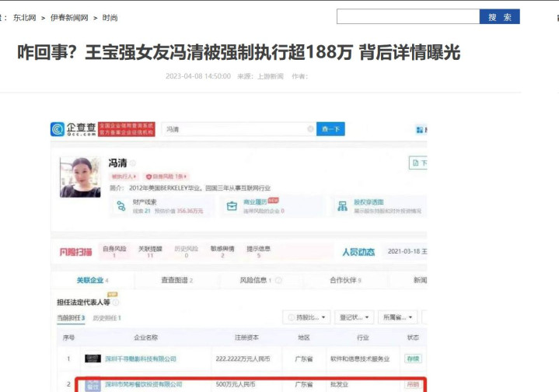559x392 pixels.
Task: Select the 历史风险 0 risk scan item
Action: pos(186,251)
